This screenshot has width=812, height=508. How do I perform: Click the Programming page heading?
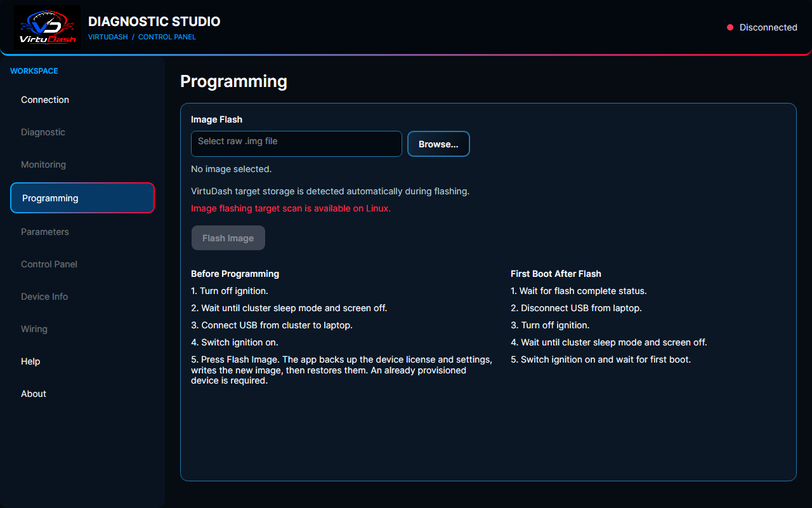233,81
